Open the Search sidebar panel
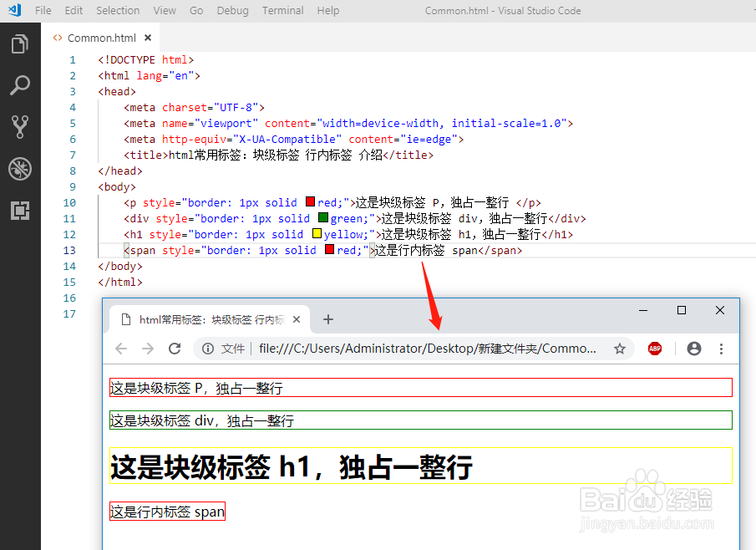 pos(20,85)
